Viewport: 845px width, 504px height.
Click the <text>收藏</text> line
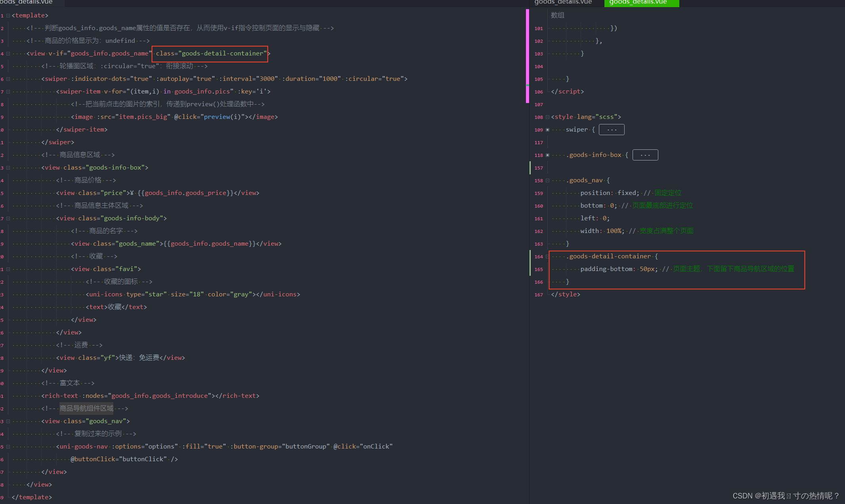pyautogui.click(x=116, y=307)
